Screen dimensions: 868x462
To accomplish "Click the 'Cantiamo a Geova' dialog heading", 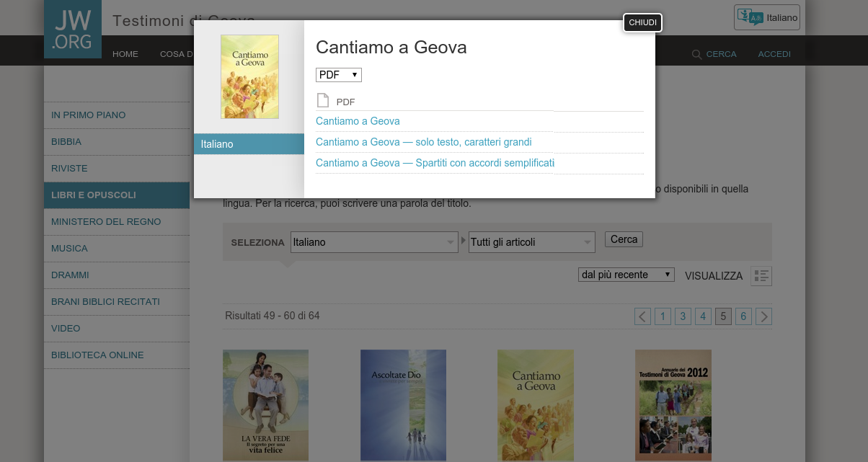I will click(x=391, y=48).
